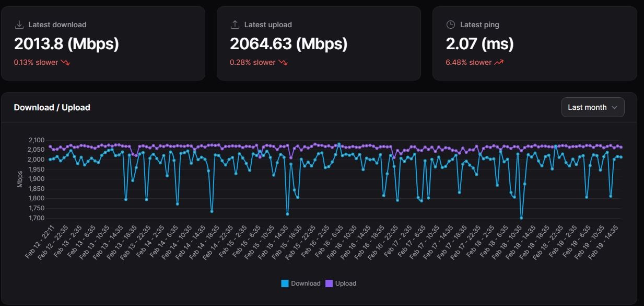Click the 2,100 y-axis label
The image size is (644, 306).
tap(38, 140)
